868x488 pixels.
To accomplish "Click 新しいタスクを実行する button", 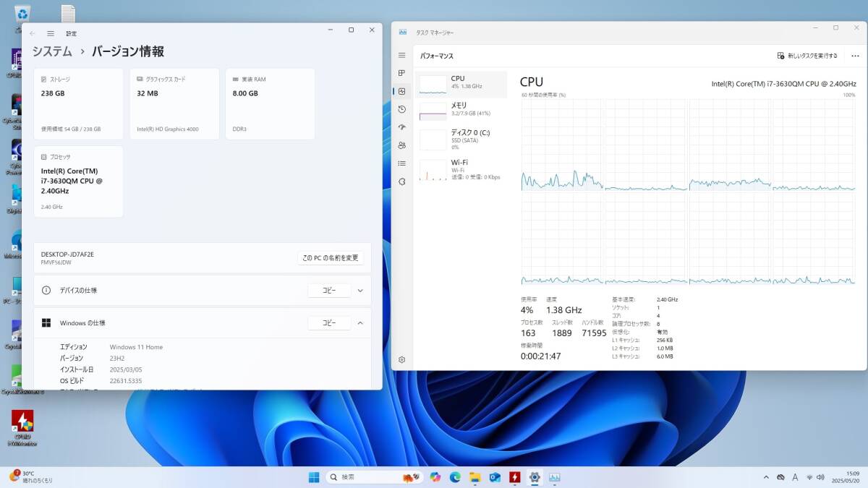I will point(807,56).
